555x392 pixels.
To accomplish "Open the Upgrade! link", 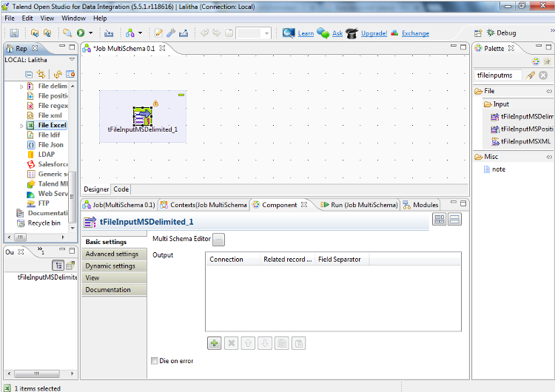I will coord(374,33).
